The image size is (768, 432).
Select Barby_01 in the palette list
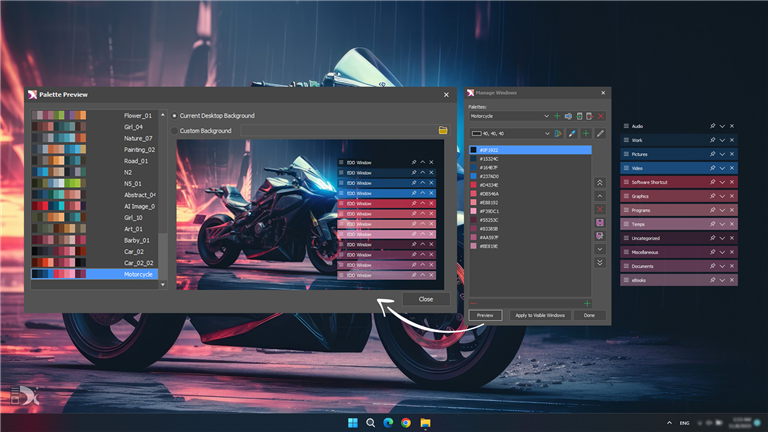tap(95, 240)
